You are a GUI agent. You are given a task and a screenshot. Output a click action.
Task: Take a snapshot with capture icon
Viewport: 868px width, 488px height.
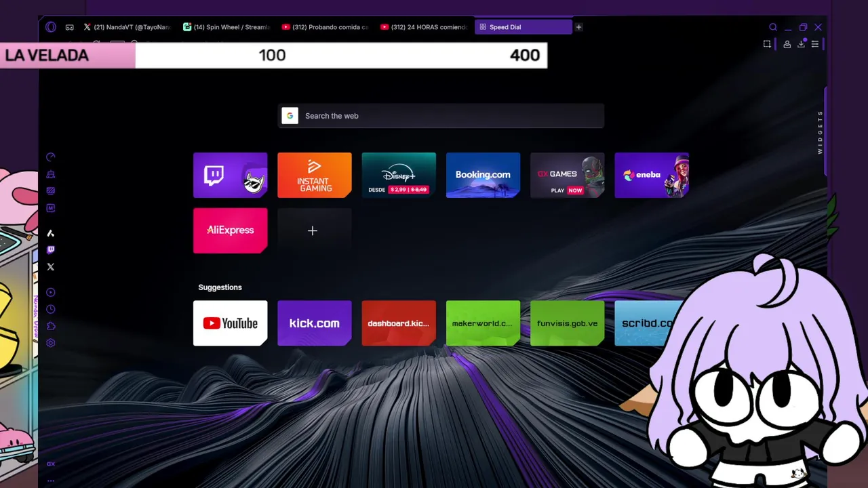[767, 44]
